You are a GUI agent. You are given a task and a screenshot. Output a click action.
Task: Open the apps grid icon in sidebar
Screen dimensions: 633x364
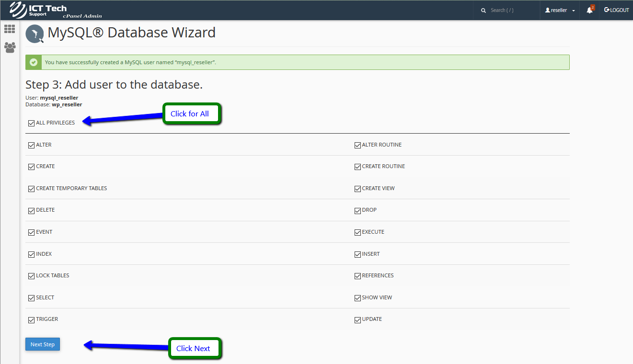[10, 29]
